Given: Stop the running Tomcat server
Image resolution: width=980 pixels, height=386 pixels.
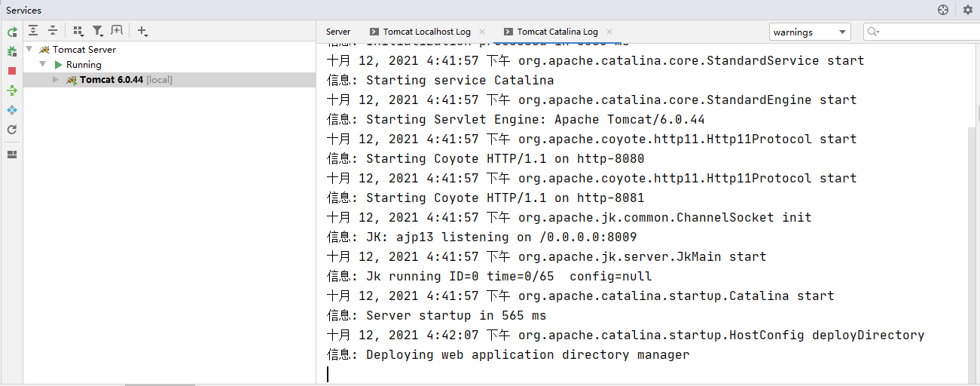Looking at the screenshot, I should [x=12, y=71].
